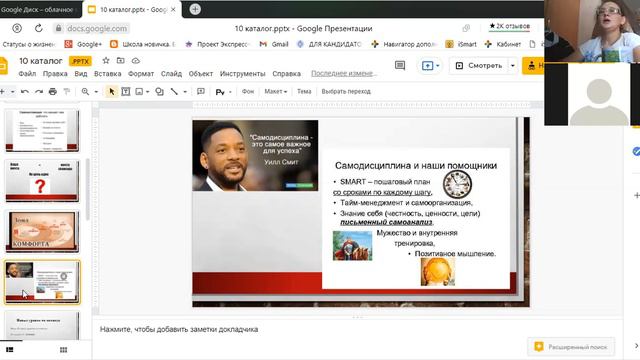Click the 10 каталог document title

click(x=40, y=61)
